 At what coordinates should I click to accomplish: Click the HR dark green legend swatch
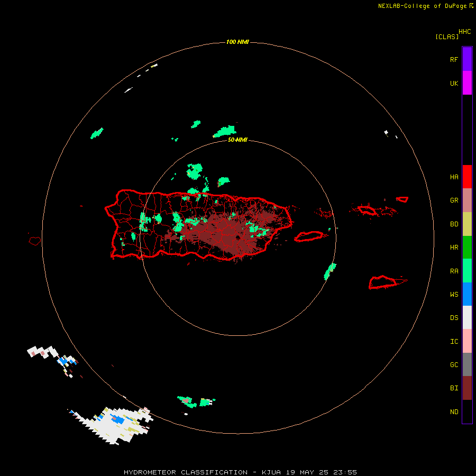click(x=467, y=248)
